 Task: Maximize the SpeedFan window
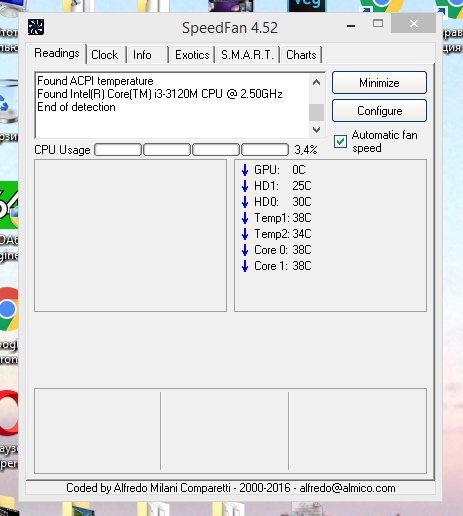tap(378, 23)
